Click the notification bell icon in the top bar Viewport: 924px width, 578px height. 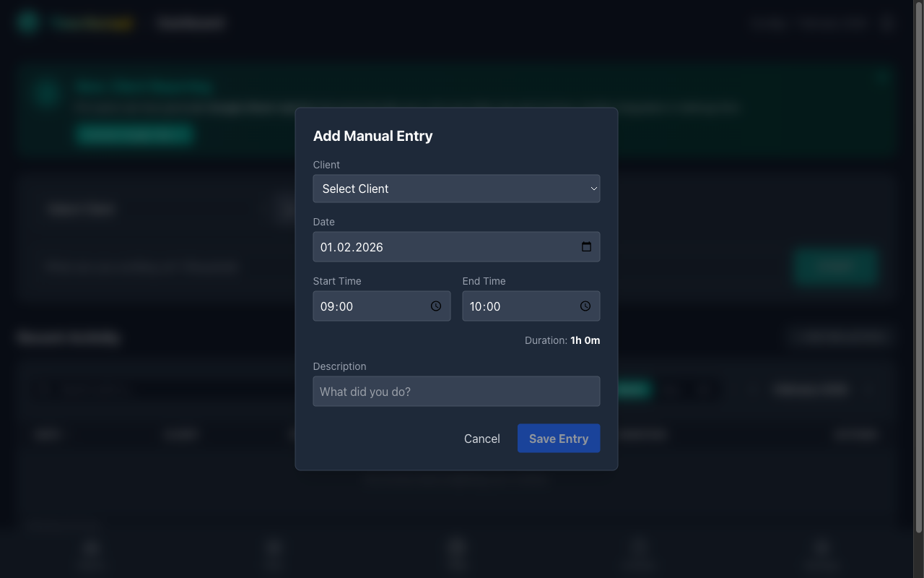[x=886, y=23]
